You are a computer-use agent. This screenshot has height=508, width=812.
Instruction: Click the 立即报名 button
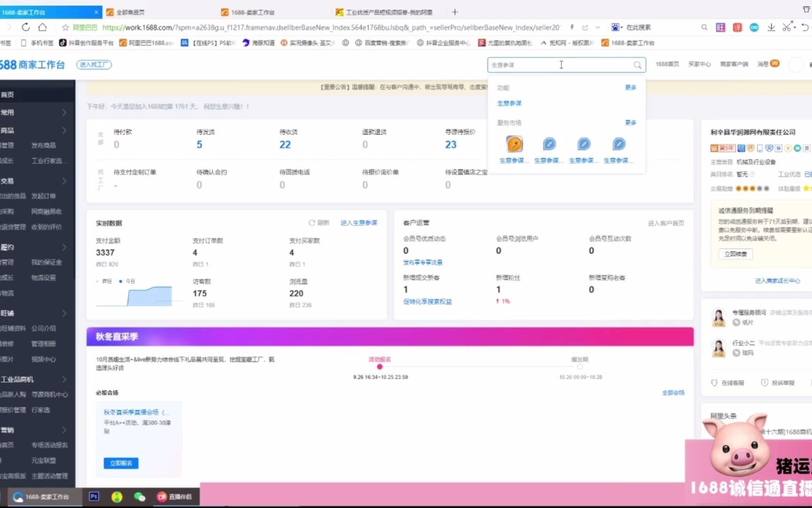pos(121,463)
